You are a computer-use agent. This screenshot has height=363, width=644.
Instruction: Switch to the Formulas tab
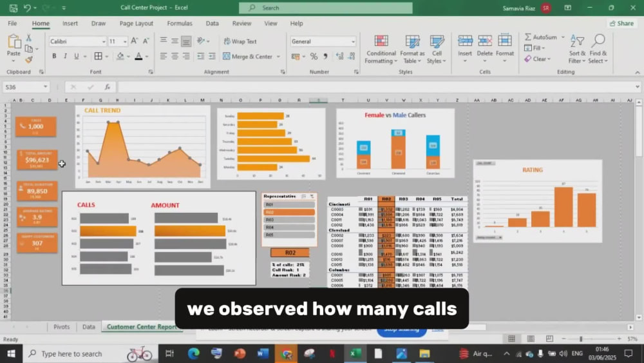tap(180, 23)
